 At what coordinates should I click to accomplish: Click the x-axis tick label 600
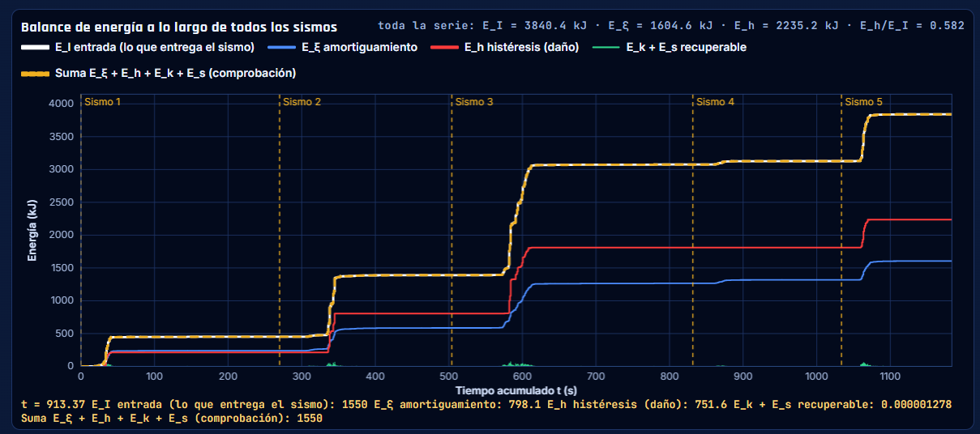522,377
